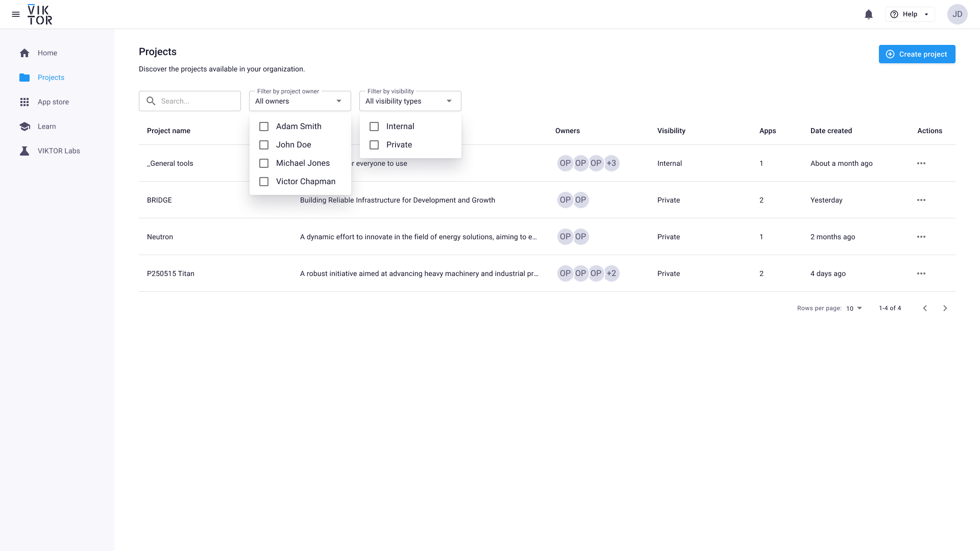
Task: Open the Help menu
Action: coord(910,14)
